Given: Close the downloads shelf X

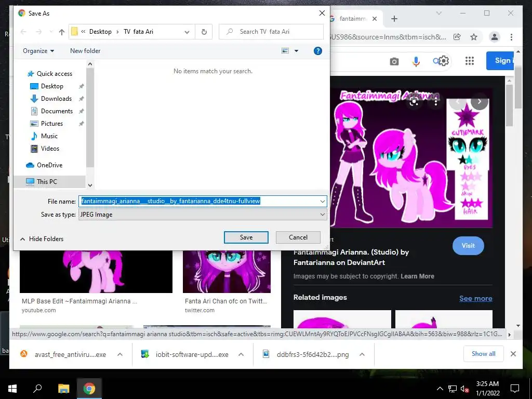Looking at the screenshot, I should pyautogui.click(x=513, y=354).
